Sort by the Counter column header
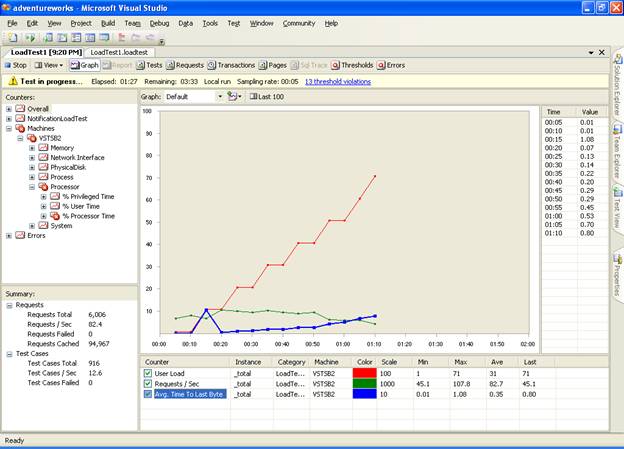The width and height of the screenshot is (624, 449). point(185,362)
